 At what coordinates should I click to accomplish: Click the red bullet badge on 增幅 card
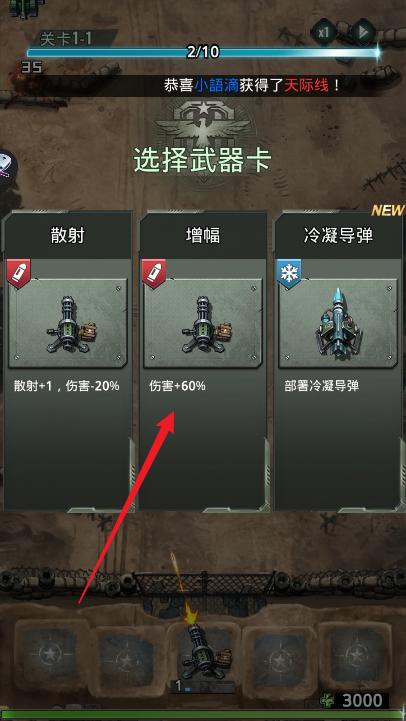154,273
